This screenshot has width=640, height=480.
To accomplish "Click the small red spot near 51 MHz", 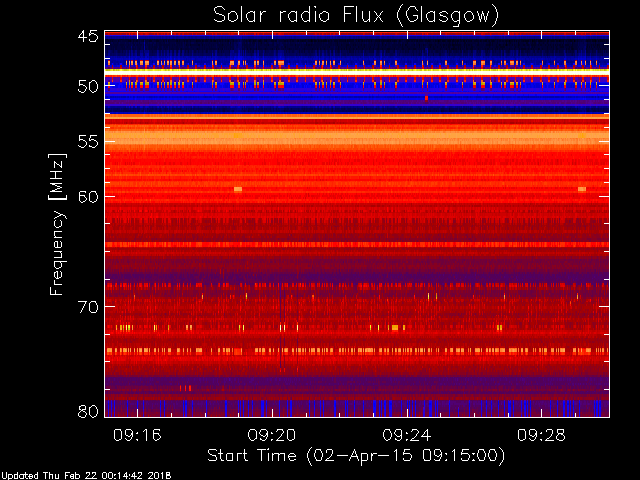I will [x=426, y=98].
